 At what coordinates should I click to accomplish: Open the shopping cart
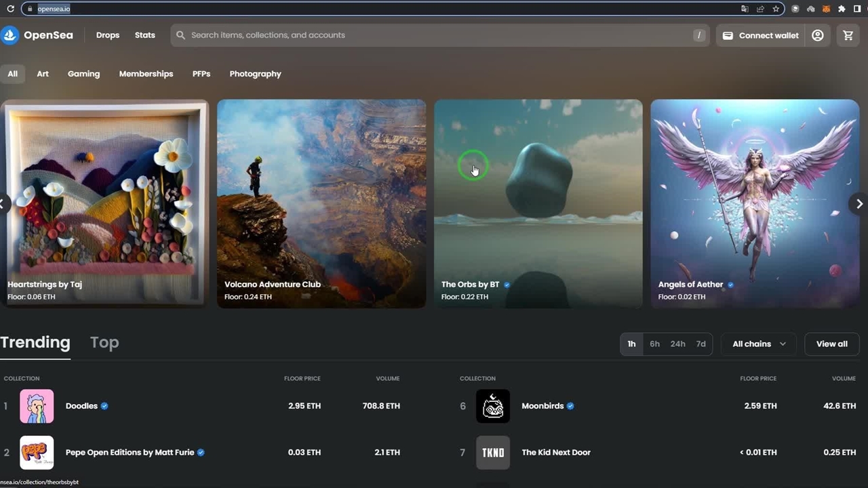848,35
